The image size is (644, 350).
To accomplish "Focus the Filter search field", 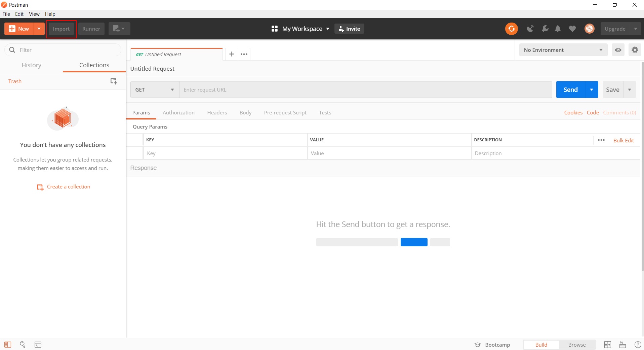I will tap(63, 50).
